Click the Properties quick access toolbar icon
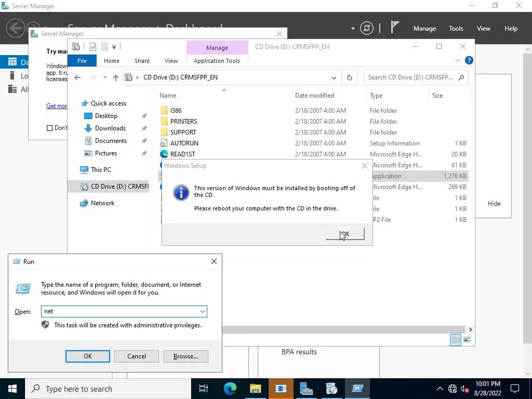 [93, 47]
